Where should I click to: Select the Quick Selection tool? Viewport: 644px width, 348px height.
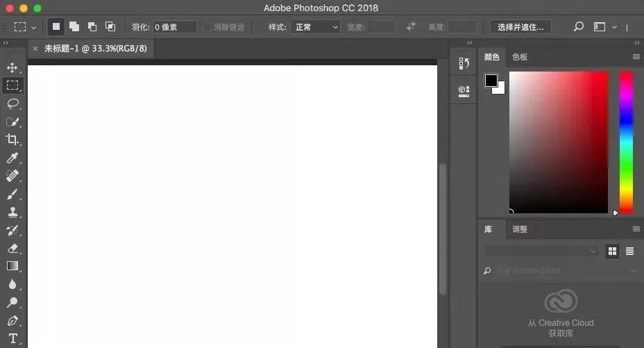pos(12,122)
